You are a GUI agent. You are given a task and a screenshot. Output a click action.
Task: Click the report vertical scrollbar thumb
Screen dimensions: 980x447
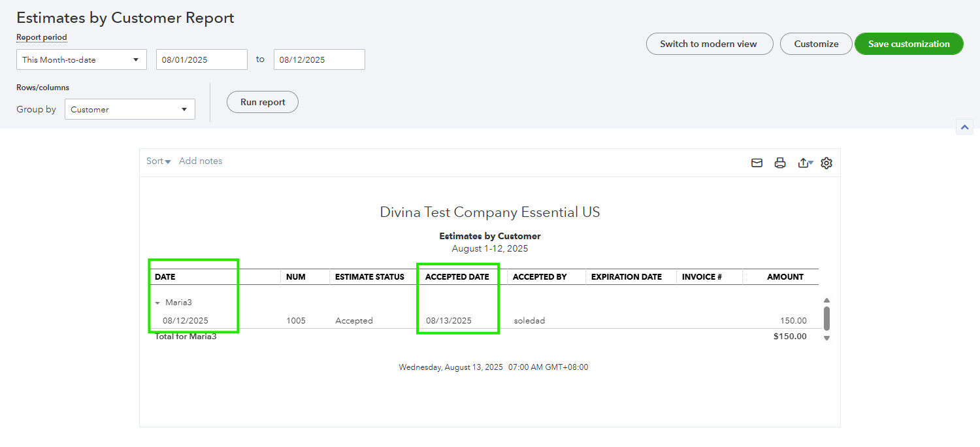click(826, 318)
